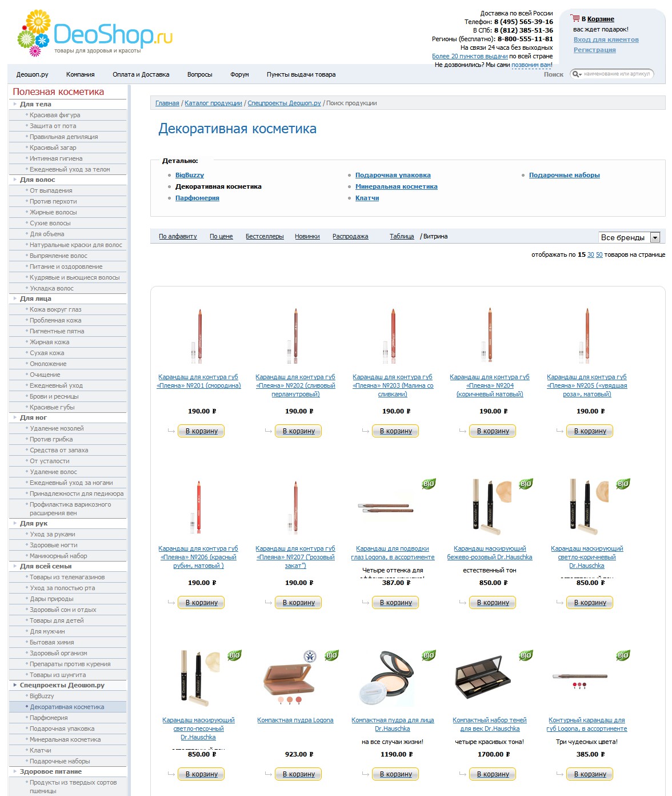Viewport: 672px width, 796px height.
Task: Add Logona eyeliner pencil to cart
Action: 395,603
